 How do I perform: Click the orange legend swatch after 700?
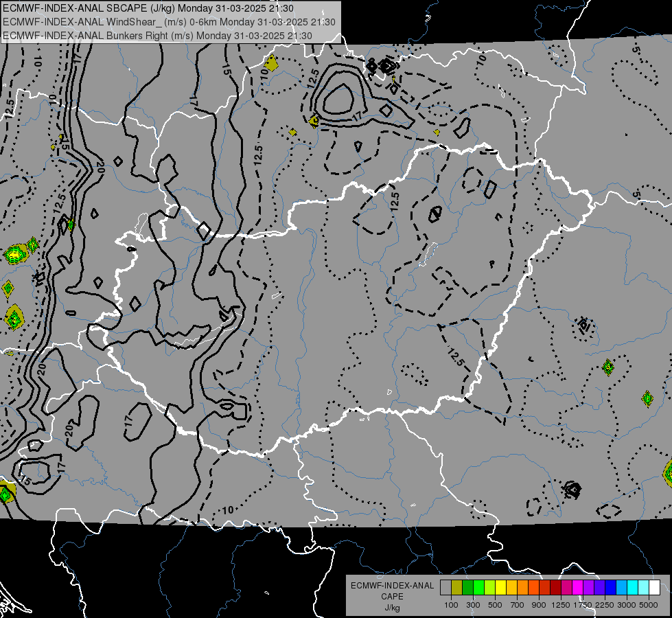click(522, 587)
